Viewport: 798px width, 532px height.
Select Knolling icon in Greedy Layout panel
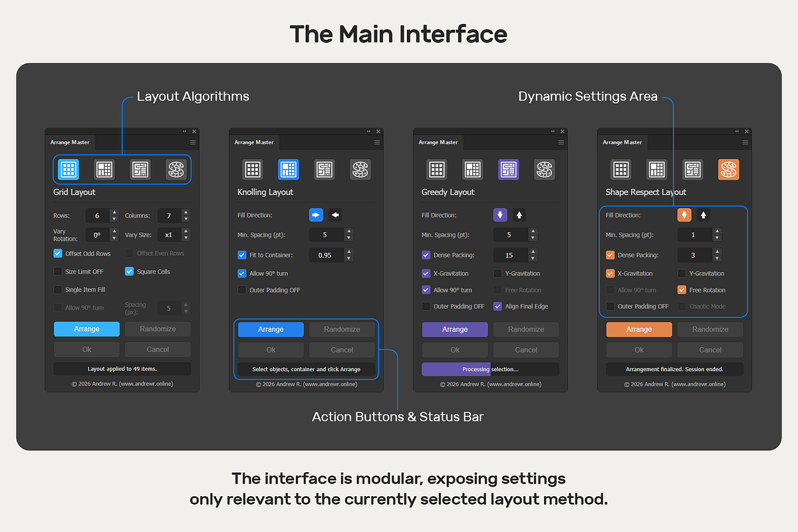[473, 170]
